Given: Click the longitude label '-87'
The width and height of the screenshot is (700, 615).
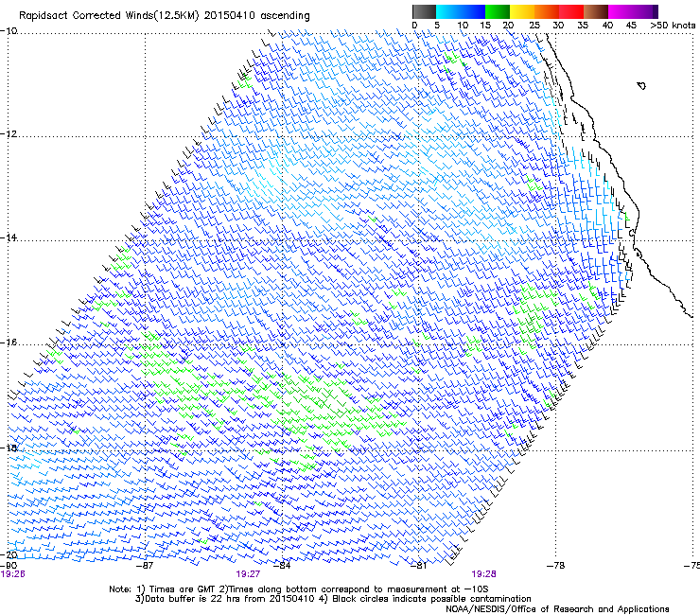Looking at the screenshot, I should [145, 566].
